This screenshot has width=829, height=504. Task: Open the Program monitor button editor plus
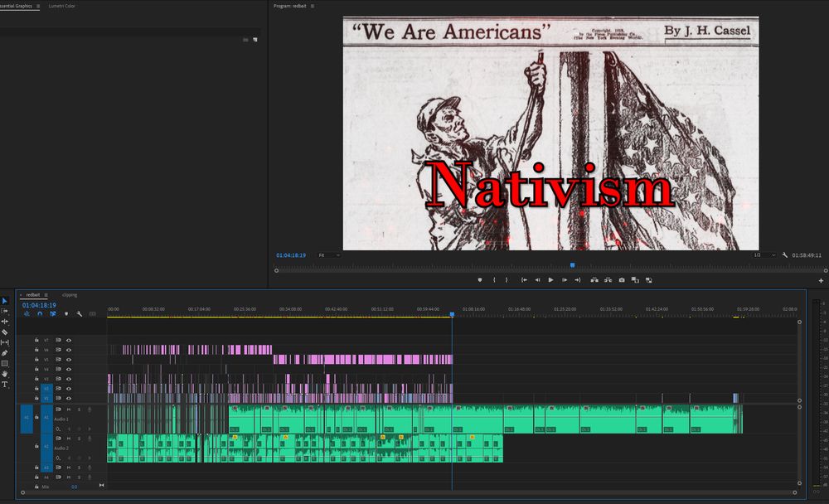(821, 281)
